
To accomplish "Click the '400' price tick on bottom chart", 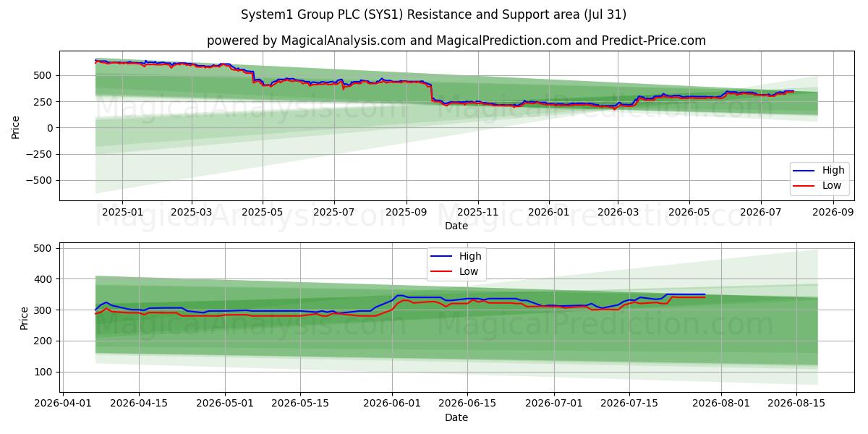I will (x=45, y=279).
